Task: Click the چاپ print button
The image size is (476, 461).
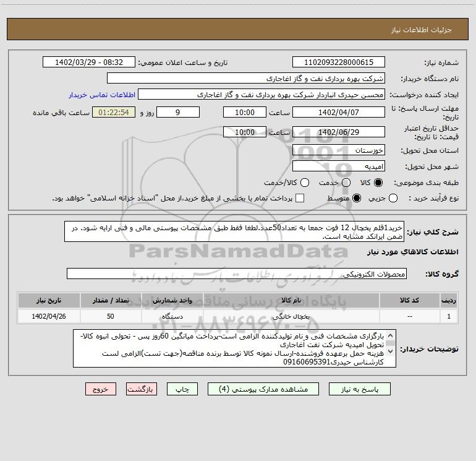Action: tap(182, 389)
